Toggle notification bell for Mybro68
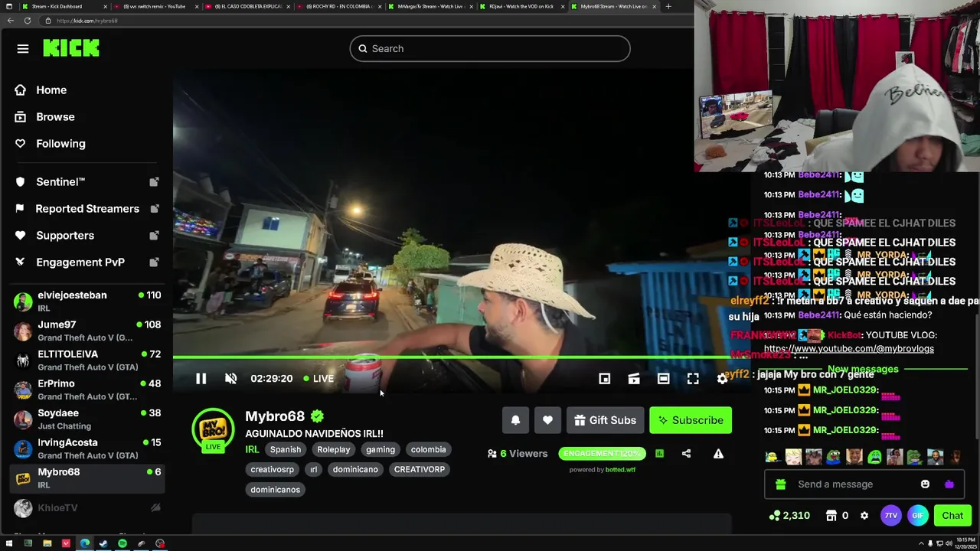Viewport: 980px width, 551px height. click(x=515, y=420)
